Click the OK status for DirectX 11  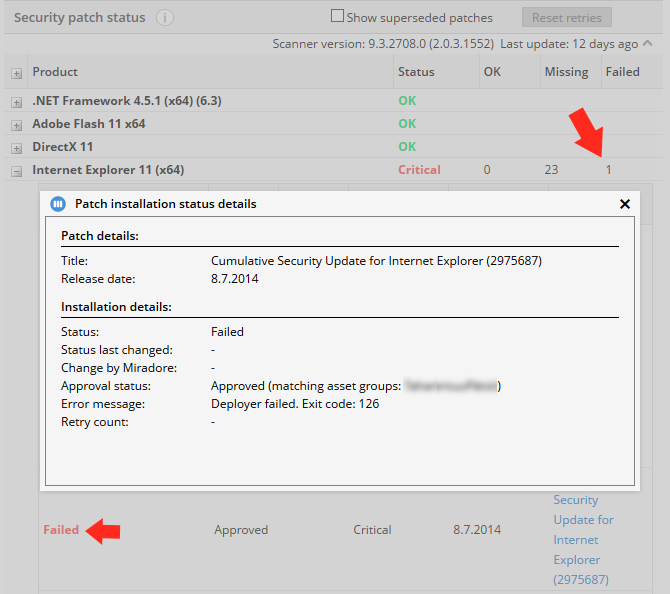tap(407, 147)
